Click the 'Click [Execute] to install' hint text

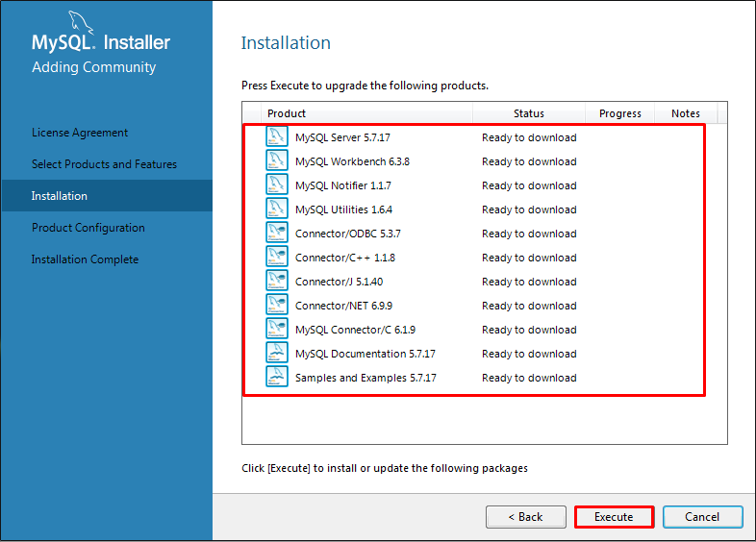coord(385,468)
